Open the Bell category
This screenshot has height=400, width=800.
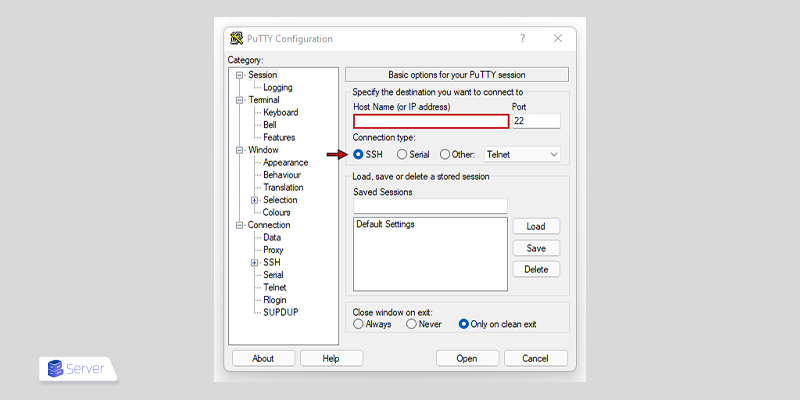point(270,125)
